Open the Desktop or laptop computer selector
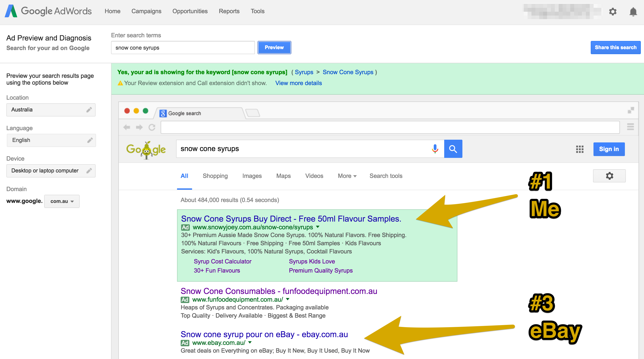 click(51, 171)
